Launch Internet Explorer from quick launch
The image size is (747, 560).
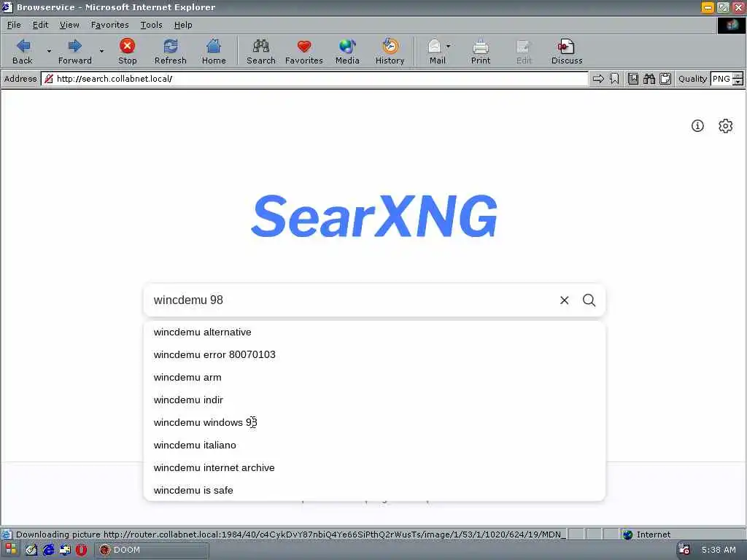[48, 550]
